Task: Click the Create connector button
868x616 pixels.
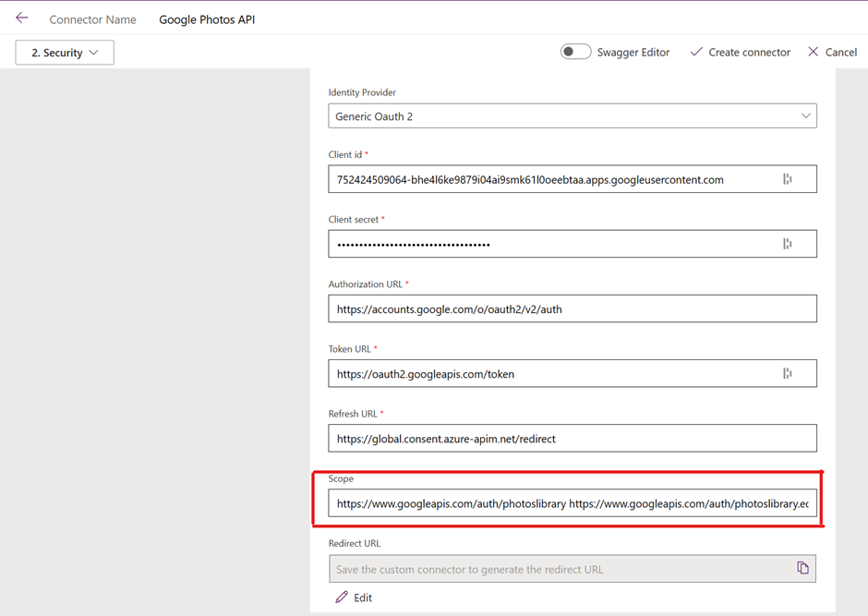Action: [749, 53]
